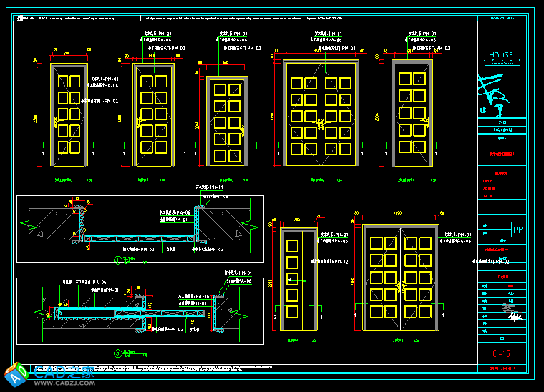Click the HOUSE logo in title block
Image resolution: width=544 pixels, height=392 pixels.
coord(501,56)
